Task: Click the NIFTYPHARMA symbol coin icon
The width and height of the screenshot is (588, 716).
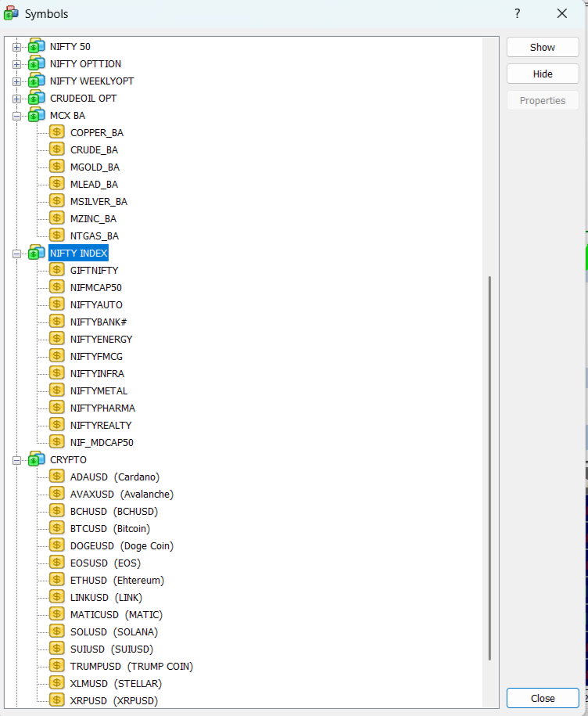Action: pyautogui.click(x=56, y=408)
